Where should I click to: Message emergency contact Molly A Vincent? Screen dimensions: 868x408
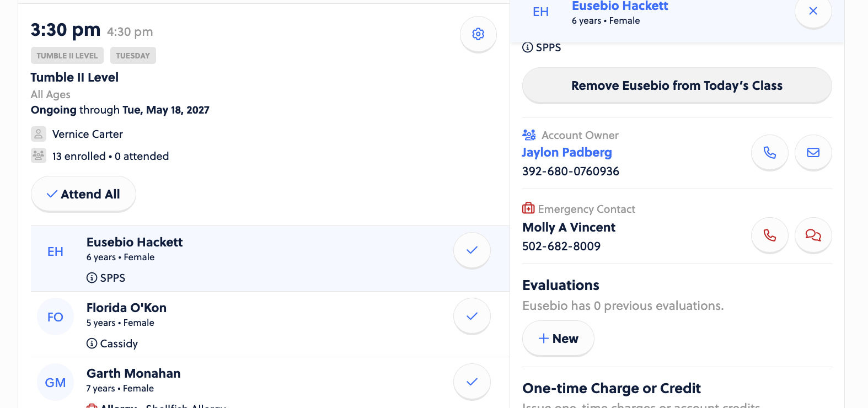point(813,235)
